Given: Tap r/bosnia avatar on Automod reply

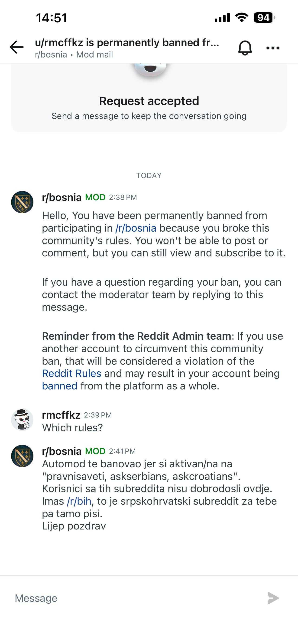Looking at the screenshot, I should pos(22,456).
